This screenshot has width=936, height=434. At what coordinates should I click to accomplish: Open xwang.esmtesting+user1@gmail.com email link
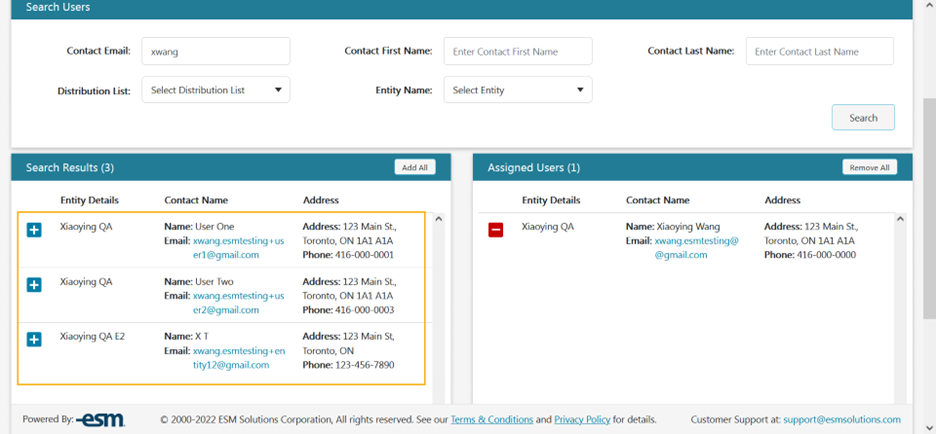pos(238,248)
